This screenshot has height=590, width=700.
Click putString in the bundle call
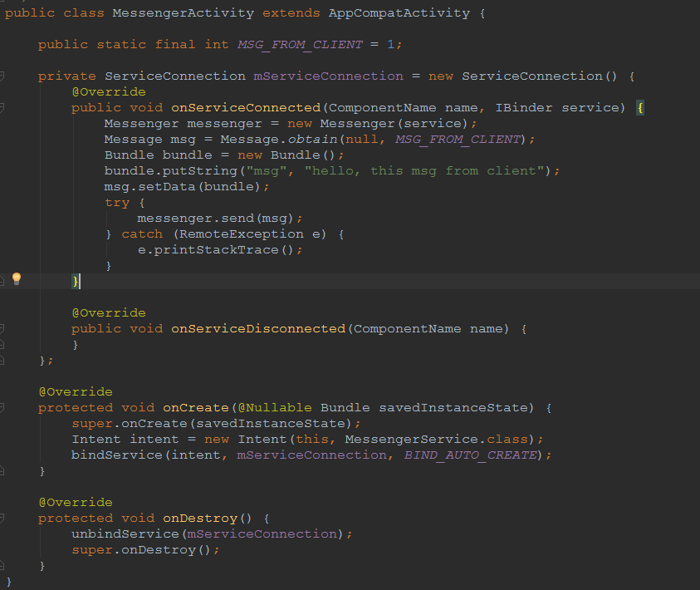pyautogui.click(x=199, y=171)
